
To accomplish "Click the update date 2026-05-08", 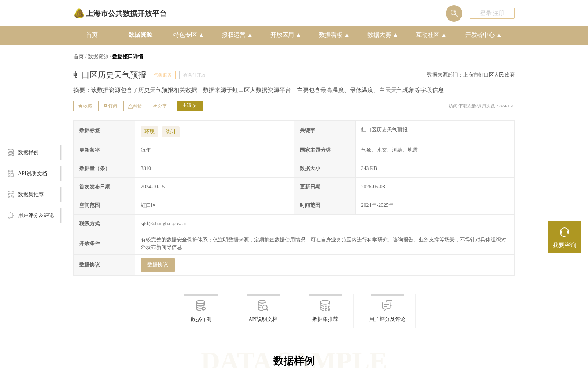I will click(373, 187).
